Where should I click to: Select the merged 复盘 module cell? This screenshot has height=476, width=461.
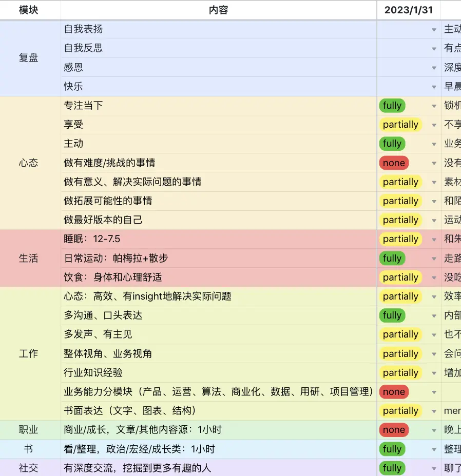(x=29, y=58)
